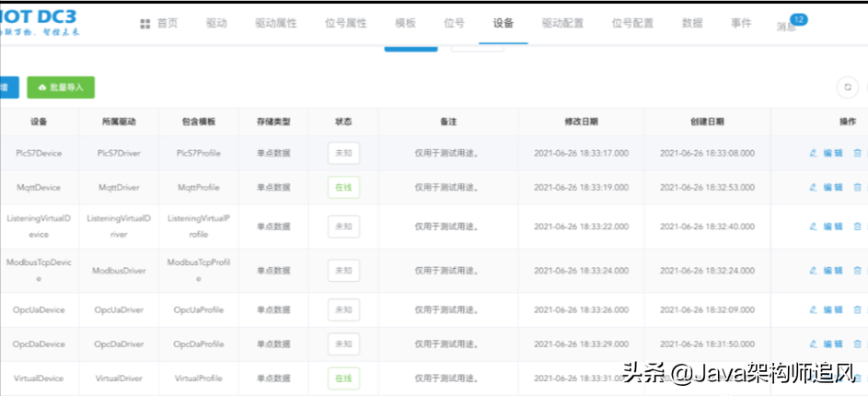Click the 所属驱动 column header
Viewport: 868px width, 396px height.
(119, 122)
